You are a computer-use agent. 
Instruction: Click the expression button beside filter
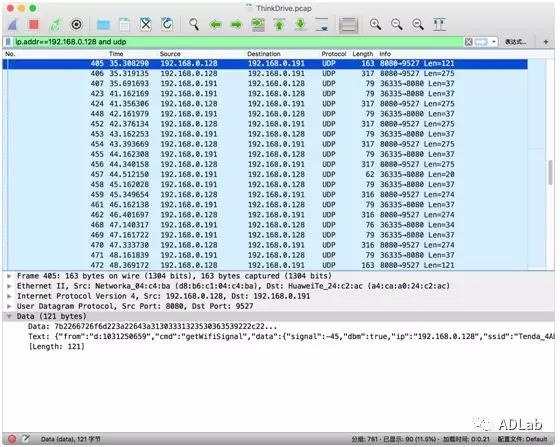pos(515,42)
